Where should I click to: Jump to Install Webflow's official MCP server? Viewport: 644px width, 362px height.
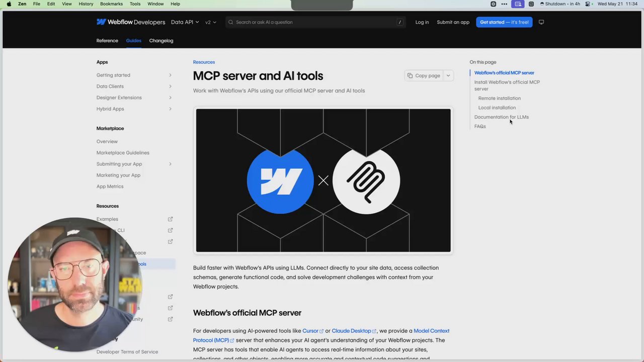click(507, 85)
